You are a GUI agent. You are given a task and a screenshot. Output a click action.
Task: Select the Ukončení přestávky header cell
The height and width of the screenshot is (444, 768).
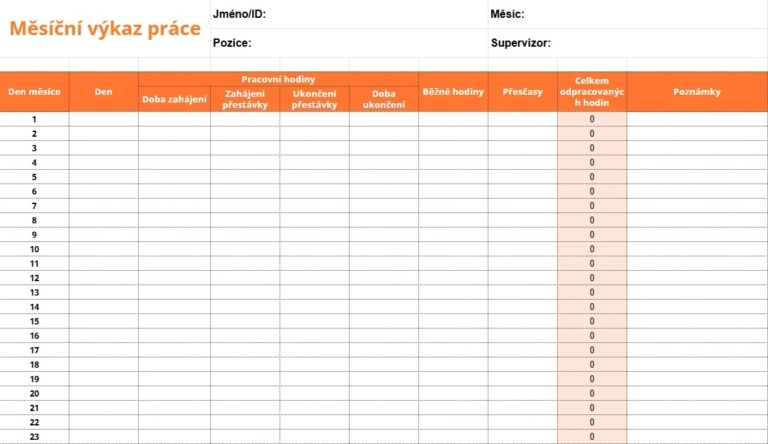pos(314,99)
